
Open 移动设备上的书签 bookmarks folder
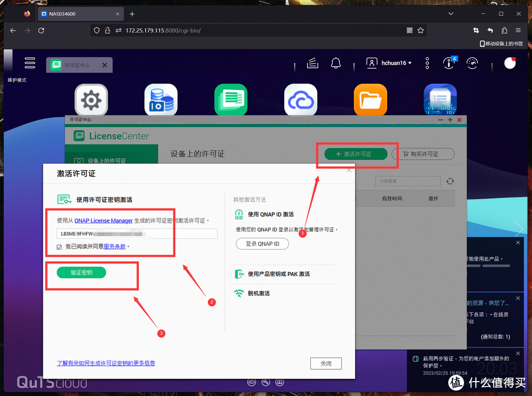coord(501,44)
